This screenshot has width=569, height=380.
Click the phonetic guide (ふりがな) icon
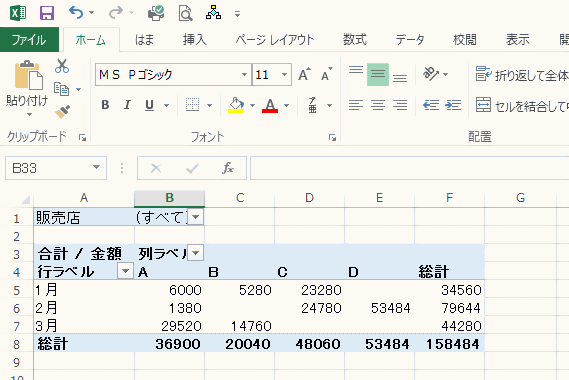(x=312, y=105)
